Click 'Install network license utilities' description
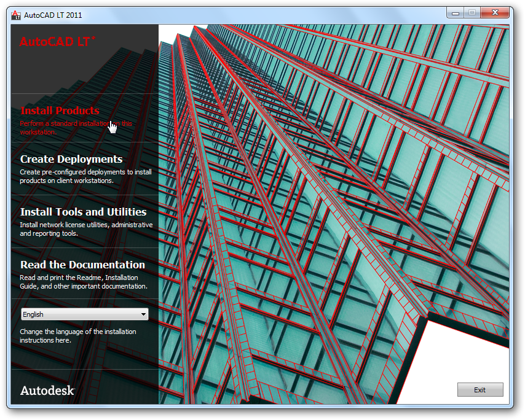Viewport: 525px width, 420px height. click(x=86, y=229)
